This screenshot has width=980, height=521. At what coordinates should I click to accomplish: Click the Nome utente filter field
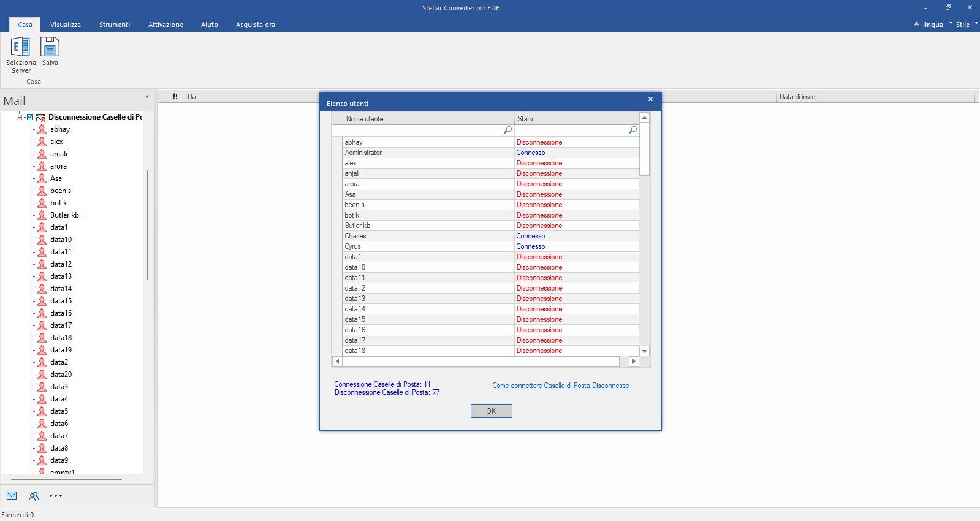click(x=423, y=131)
